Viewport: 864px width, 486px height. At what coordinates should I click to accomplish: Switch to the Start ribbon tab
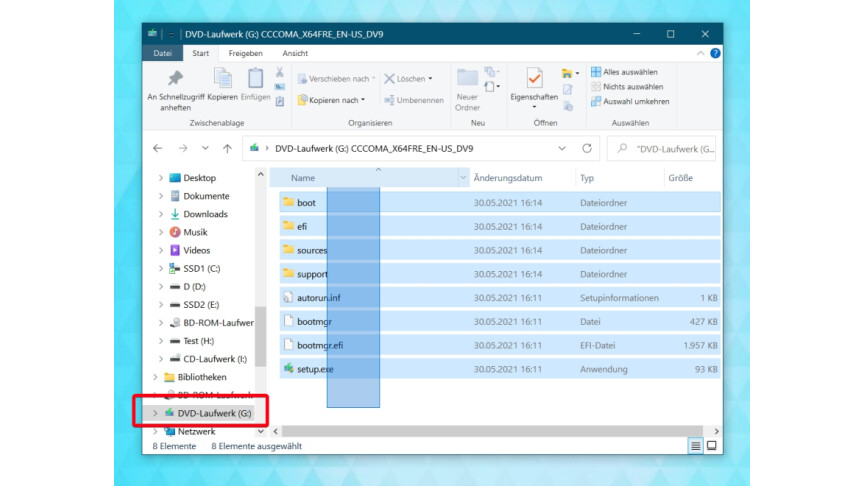coord(201,53)
